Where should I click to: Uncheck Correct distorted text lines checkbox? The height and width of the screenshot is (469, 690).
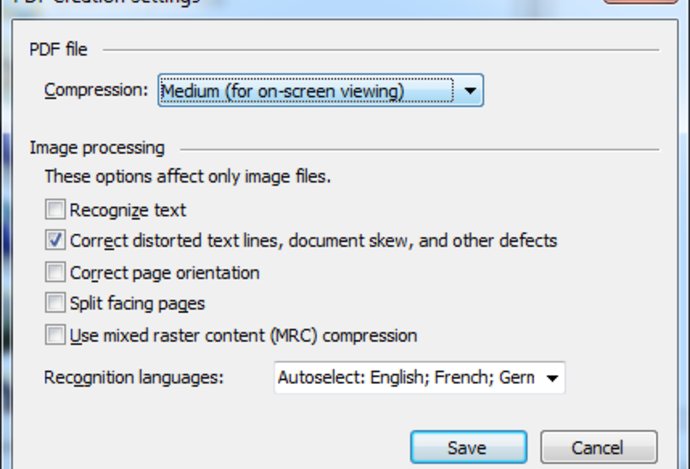click(x=55, y=241)
